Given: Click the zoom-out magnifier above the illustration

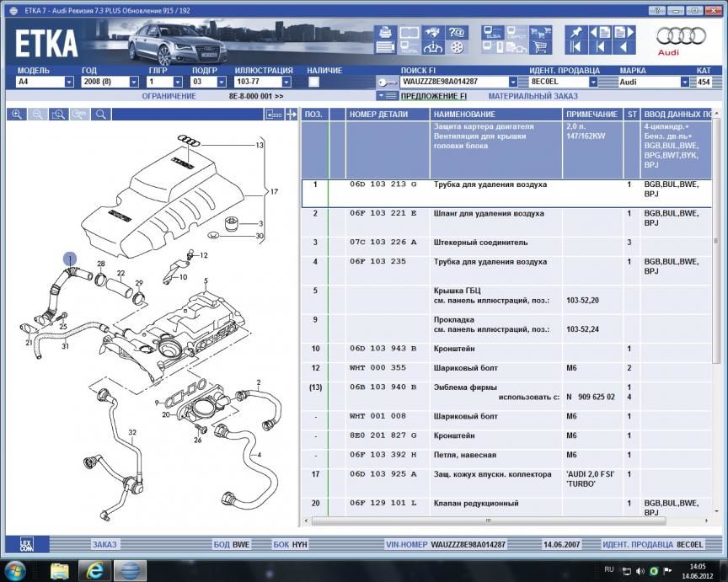Looking at the screenshot, I should tap(37, 114).
